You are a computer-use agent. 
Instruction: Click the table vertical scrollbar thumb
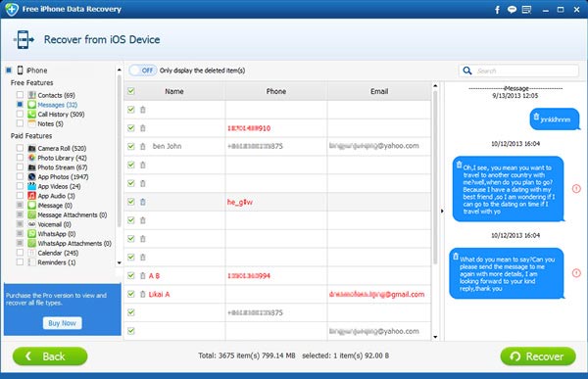coord(435,177)
